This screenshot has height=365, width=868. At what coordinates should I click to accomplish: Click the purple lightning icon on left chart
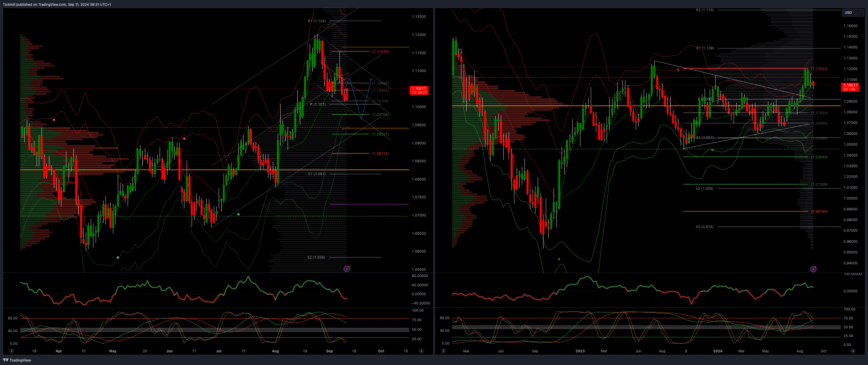[x=347, y=269]
